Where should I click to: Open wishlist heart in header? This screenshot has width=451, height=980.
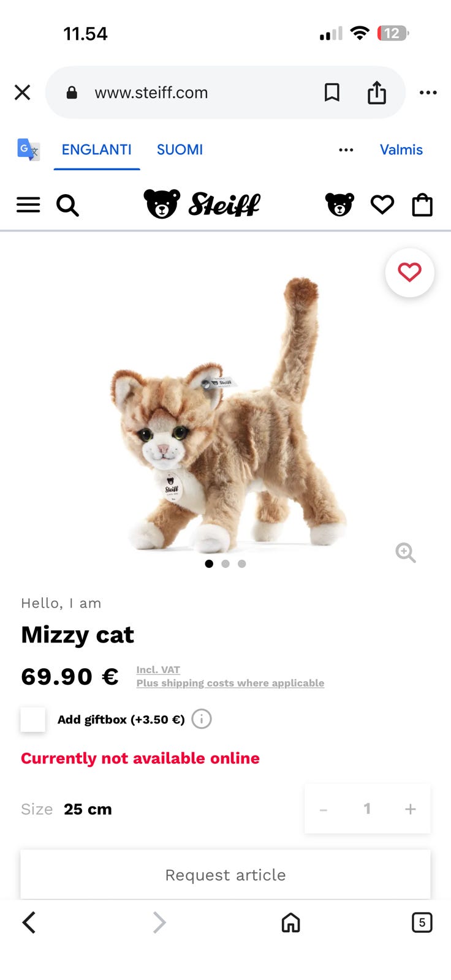coord(382,205)
